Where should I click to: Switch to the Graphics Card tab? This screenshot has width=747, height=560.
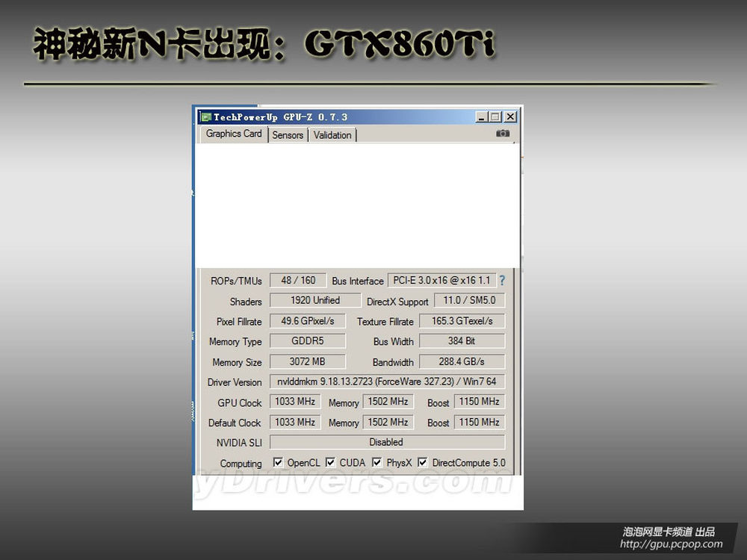[x=233, y=134]
